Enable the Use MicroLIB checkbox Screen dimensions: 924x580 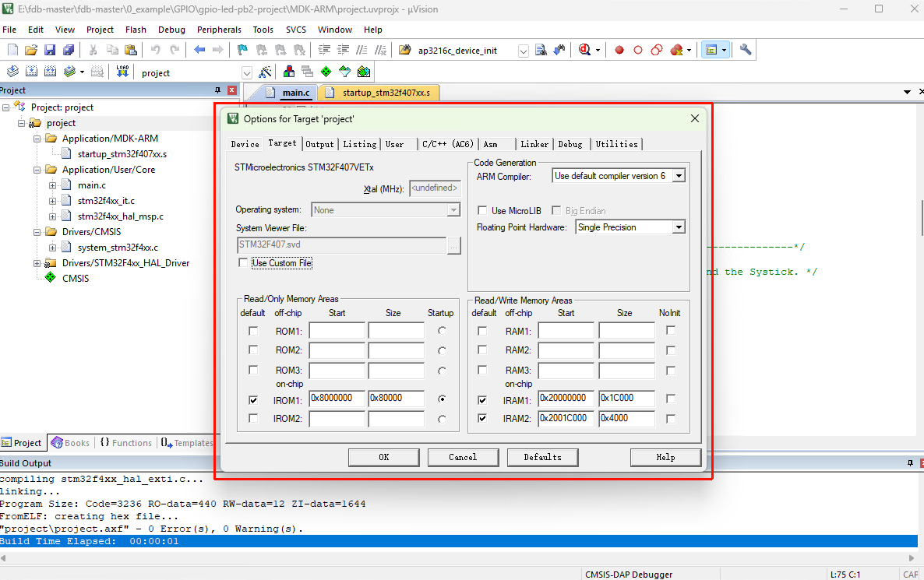click(482, 211)
